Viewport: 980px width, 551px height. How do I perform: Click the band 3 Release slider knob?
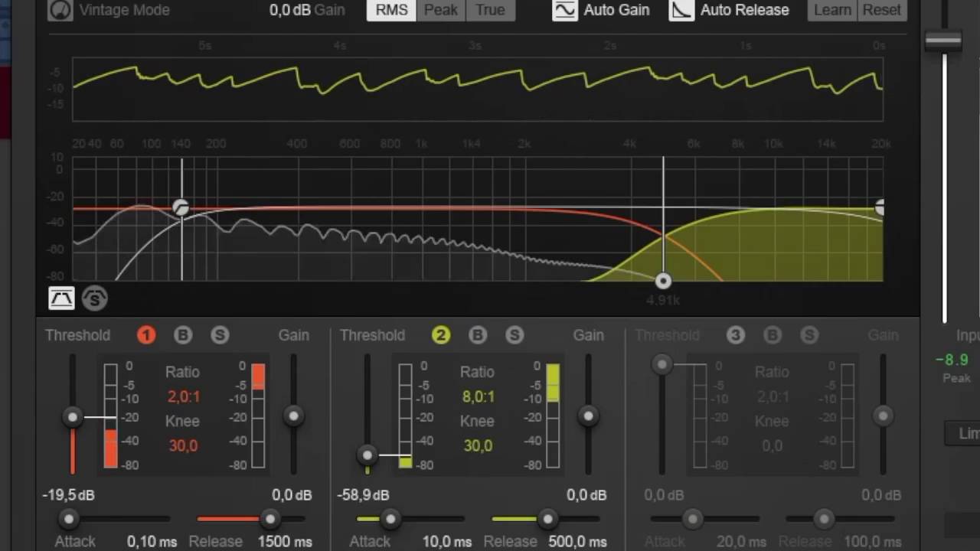click(x=824, y=520)
